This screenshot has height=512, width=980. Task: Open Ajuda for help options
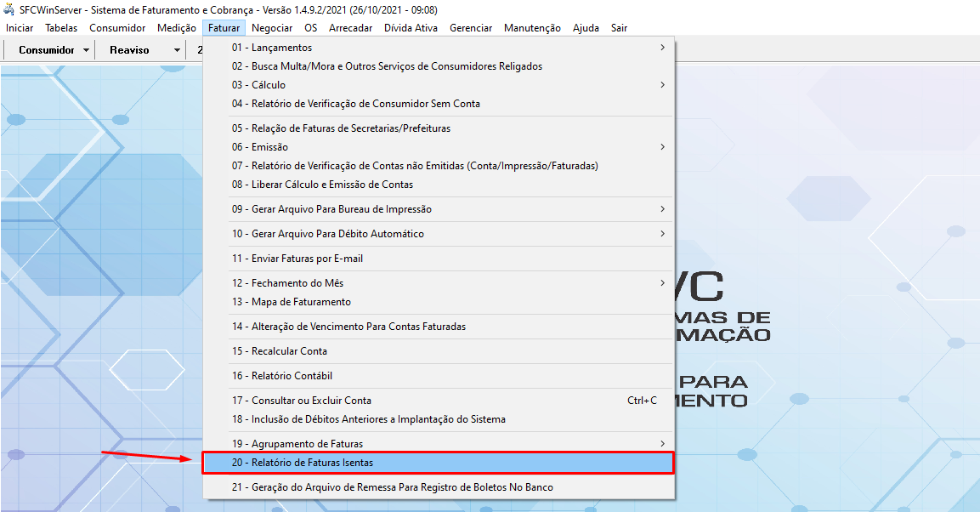pos(586,27)
